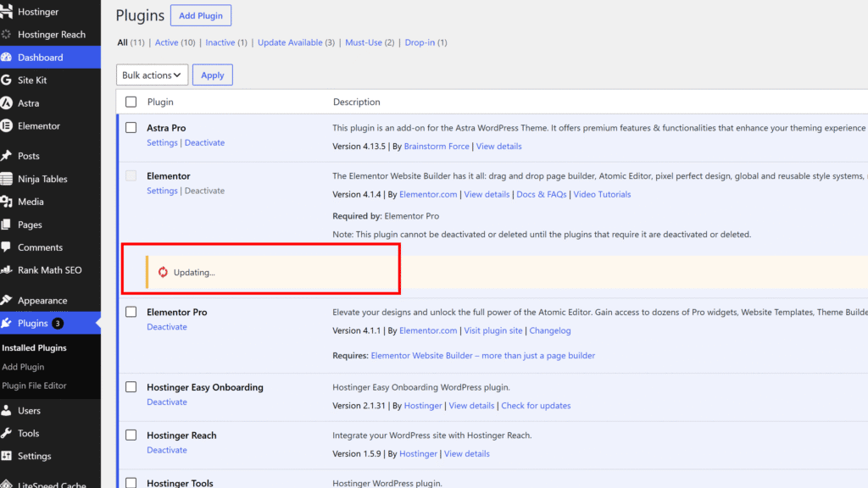This screenshot has height=488, width=868.
Task: Open Plugin File Editor submenu item
Action: 34,385
